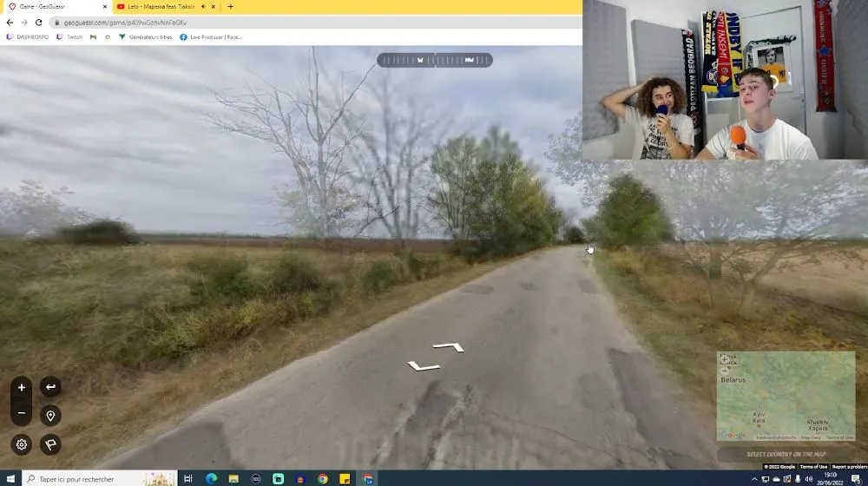868x486 pixels.
Task: Click the forward navigation arrow on the road
Action: [448, 347]
